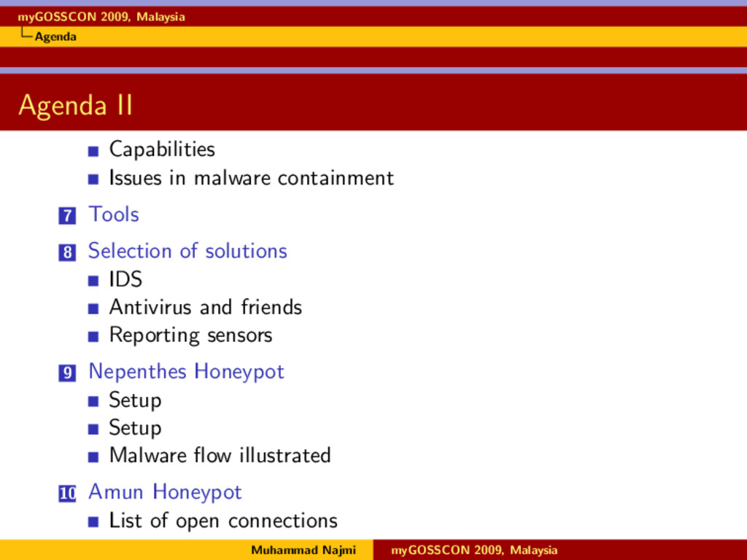The height and width of the screenshot is (560, 747).
Task: Select the IDS subsection entry
Action: tap(125, 279)
